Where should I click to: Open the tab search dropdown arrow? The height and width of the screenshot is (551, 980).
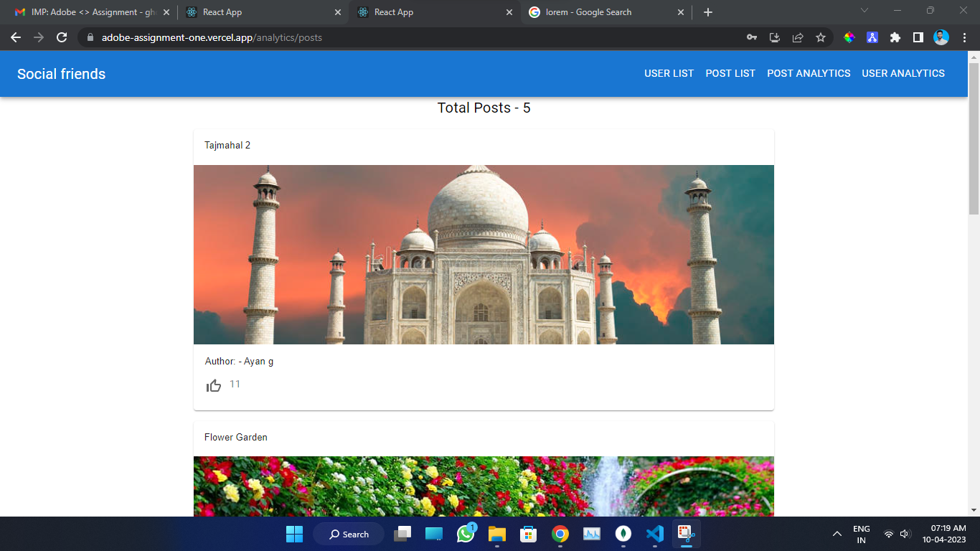(x=864, y=11)
